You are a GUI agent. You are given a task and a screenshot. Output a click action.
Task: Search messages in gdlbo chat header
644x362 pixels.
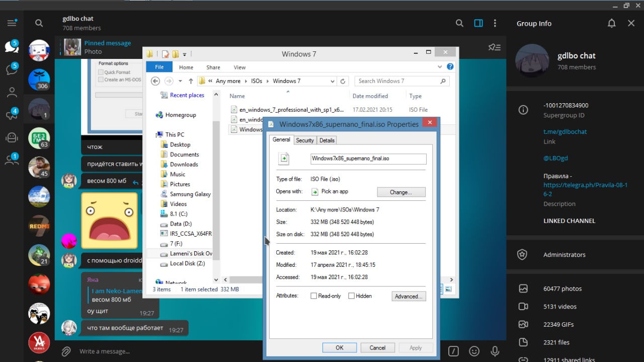(459, 23)
